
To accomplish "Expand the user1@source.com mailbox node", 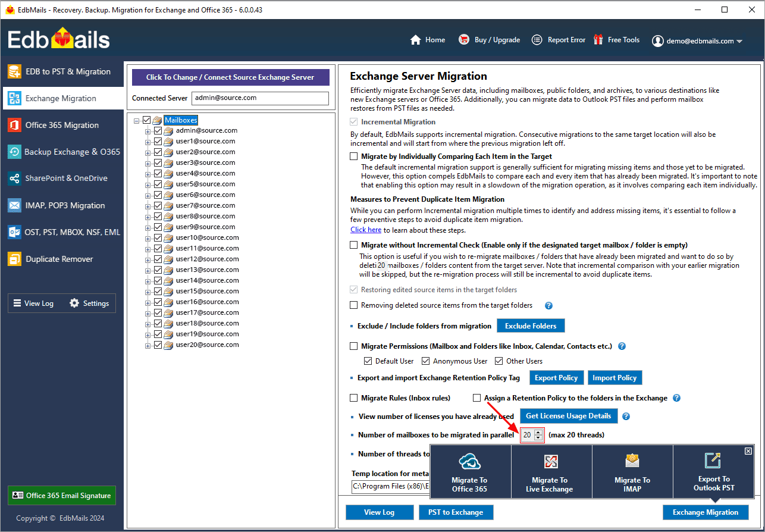I will (148, 142).
